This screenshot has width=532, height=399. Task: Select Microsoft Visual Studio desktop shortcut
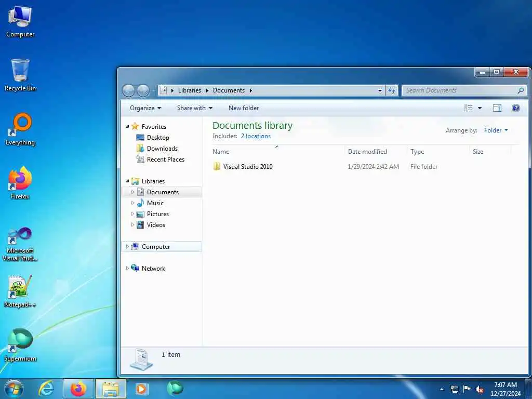point(20,244)
